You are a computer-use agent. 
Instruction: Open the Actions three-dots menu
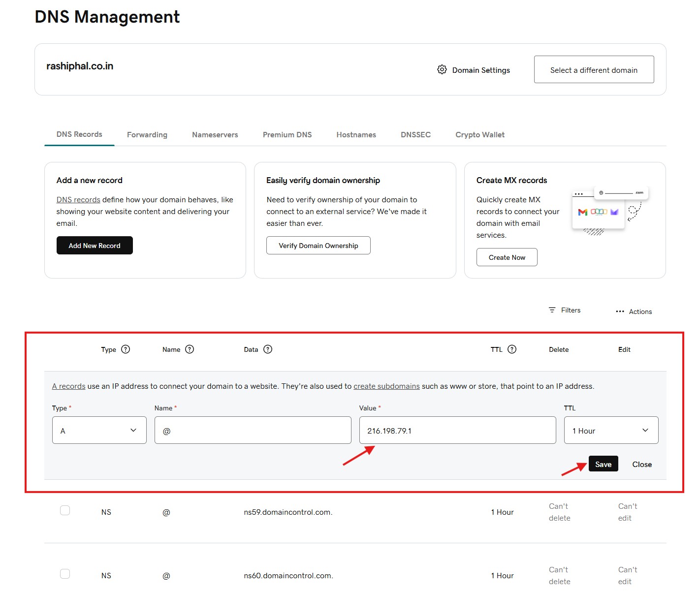click(620, 312)
